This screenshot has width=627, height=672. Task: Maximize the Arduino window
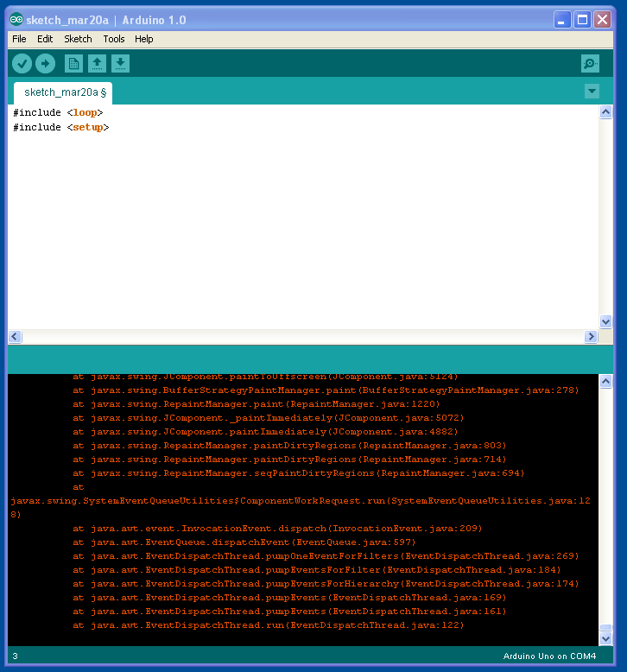(582, 20)
